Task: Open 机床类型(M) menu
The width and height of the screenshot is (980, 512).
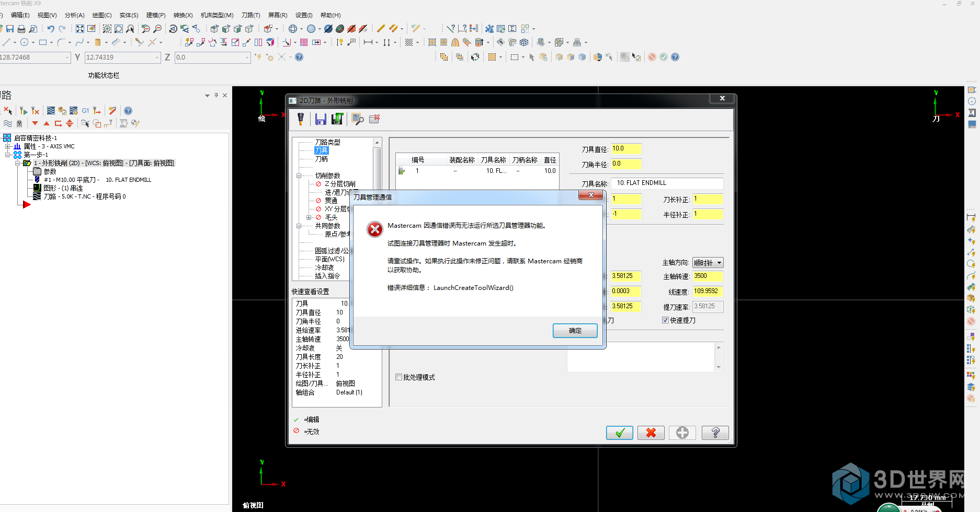Action: coord(217,15)
